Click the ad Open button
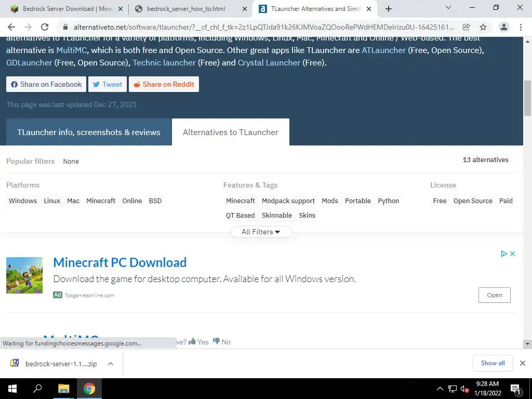This screenshot has width=532, height=399. coord(495,295)
